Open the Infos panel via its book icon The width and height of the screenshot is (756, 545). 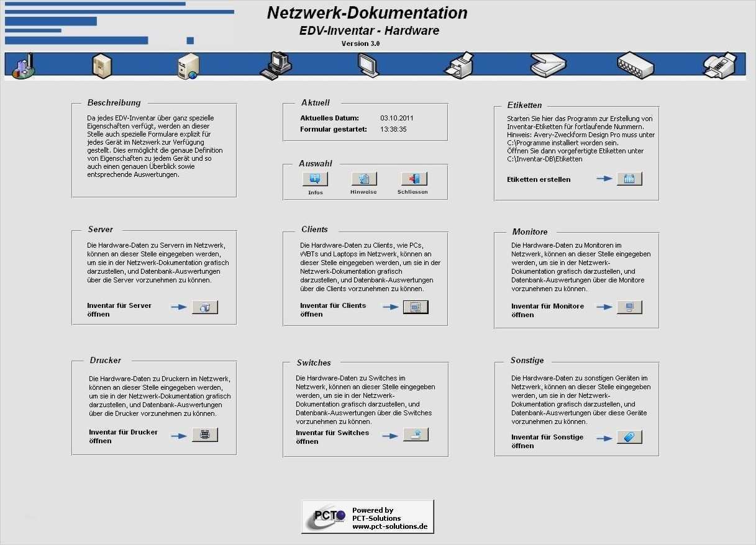315,178
